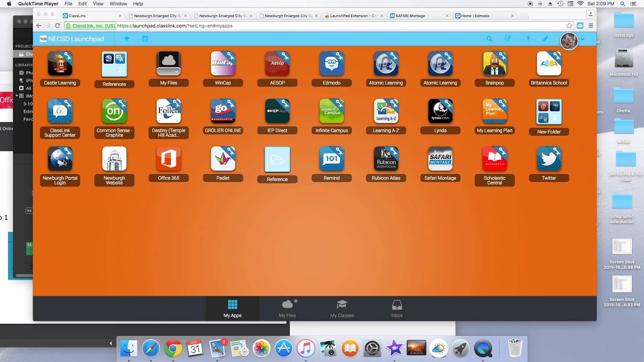Open the My Files cloud app tile

tap(169, 64)
